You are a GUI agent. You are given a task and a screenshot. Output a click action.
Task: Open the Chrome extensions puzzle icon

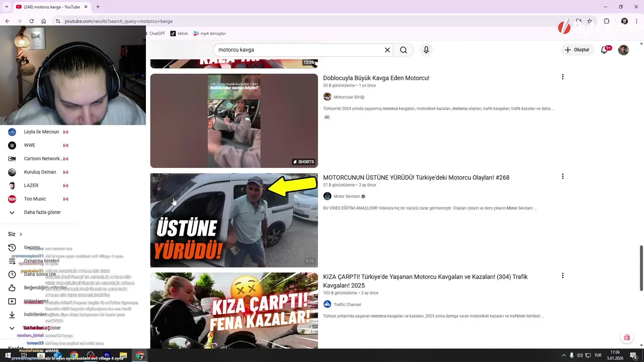tap(607, 21)
